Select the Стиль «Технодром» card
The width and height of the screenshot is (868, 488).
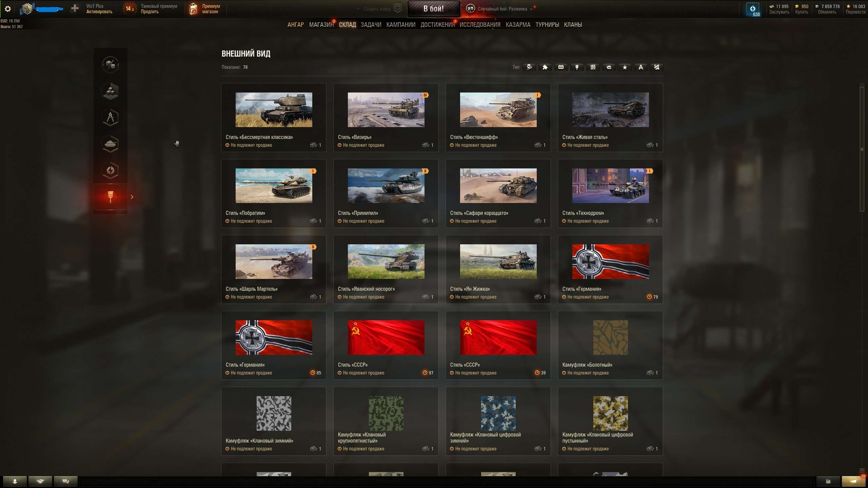610,194
